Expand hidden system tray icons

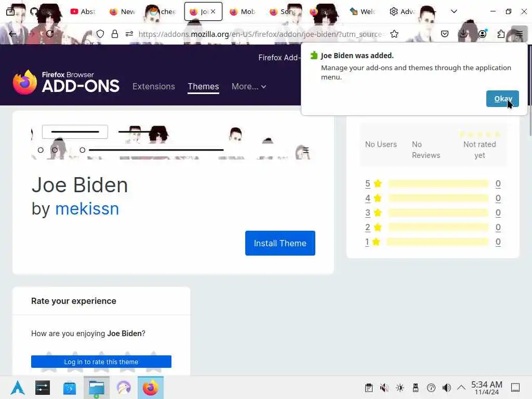click(461, 388)
